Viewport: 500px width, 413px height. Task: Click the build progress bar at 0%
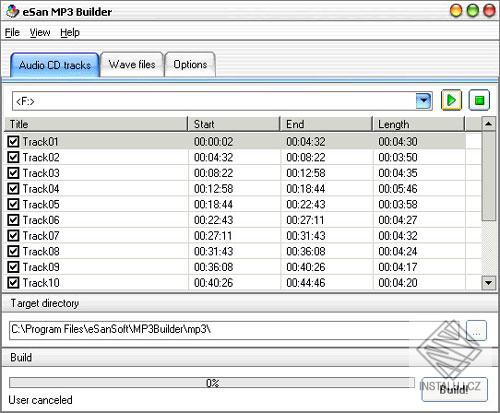212,383
